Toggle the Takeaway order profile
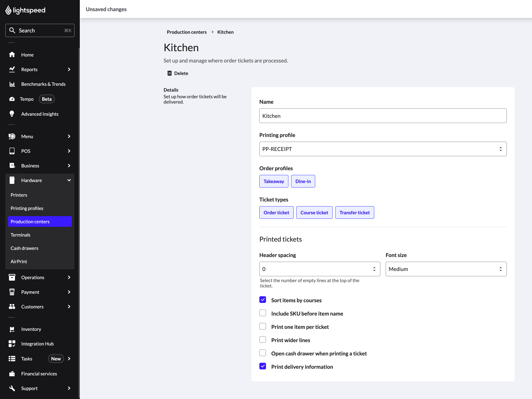 274,181
